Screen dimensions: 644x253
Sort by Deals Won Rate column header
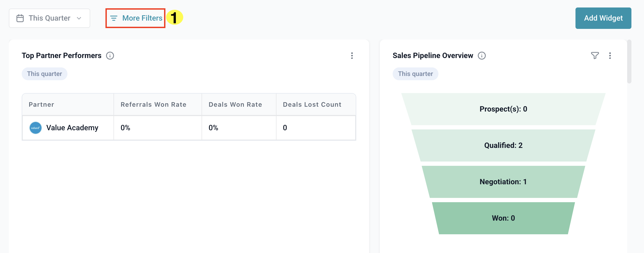(x=235, y=105)
